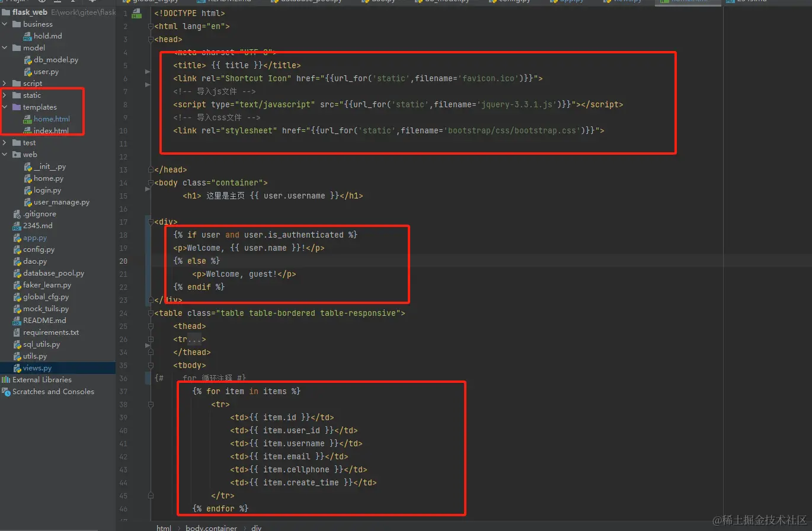Collapse the web folder chevron
Viewport: 812px width, 531px height.
(5, 155)
